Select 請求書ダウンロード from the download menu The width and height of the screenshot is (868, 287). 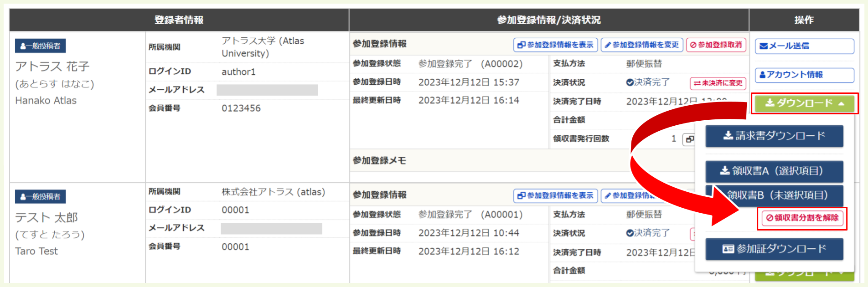774,136
